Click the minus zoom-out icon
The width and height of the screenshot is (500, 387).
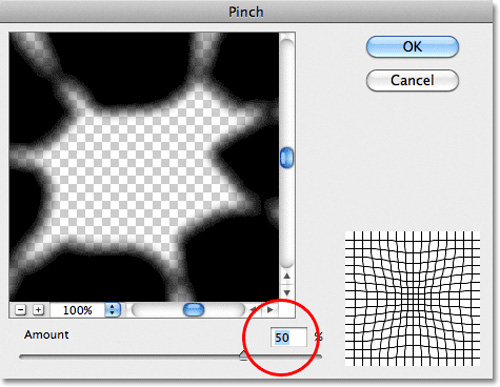click(20, 310)
